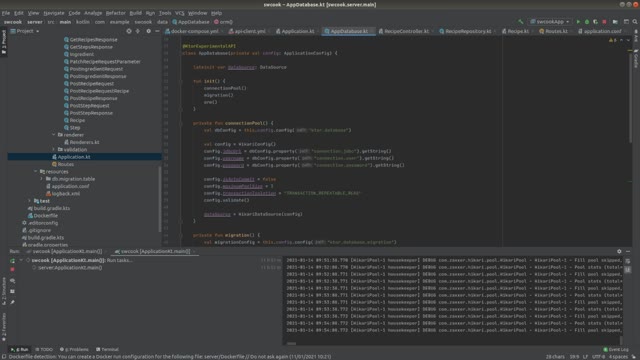Expand the test folder in tree
Image resolution: width=640 pixels, height=360 pixels.
[30, 201]
